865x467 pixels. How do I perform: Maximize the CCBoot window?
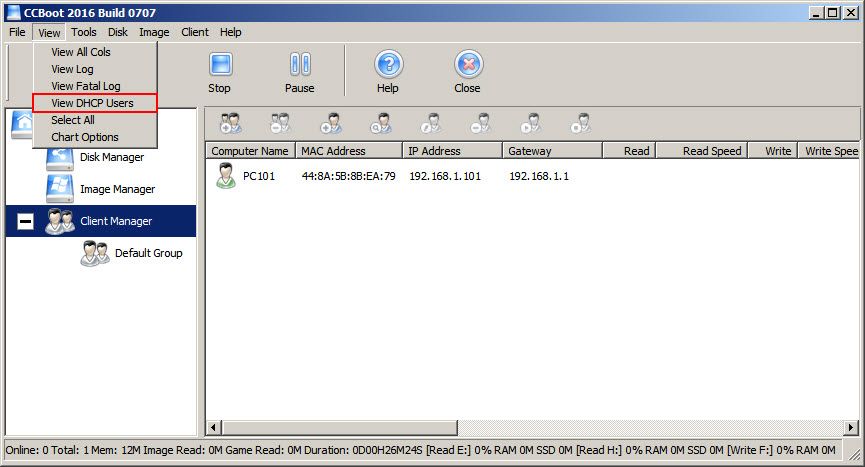[x=833, y=12]
